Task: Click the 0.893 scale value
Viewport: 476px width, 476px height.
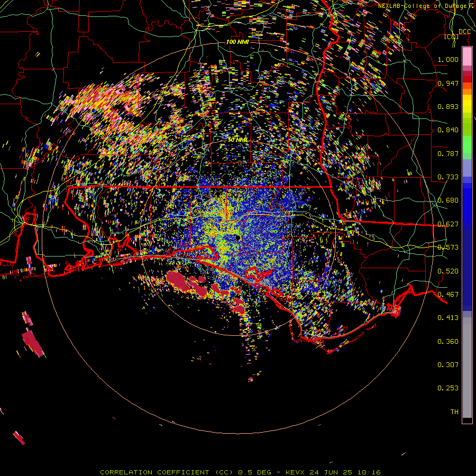Action: point(448,106)
